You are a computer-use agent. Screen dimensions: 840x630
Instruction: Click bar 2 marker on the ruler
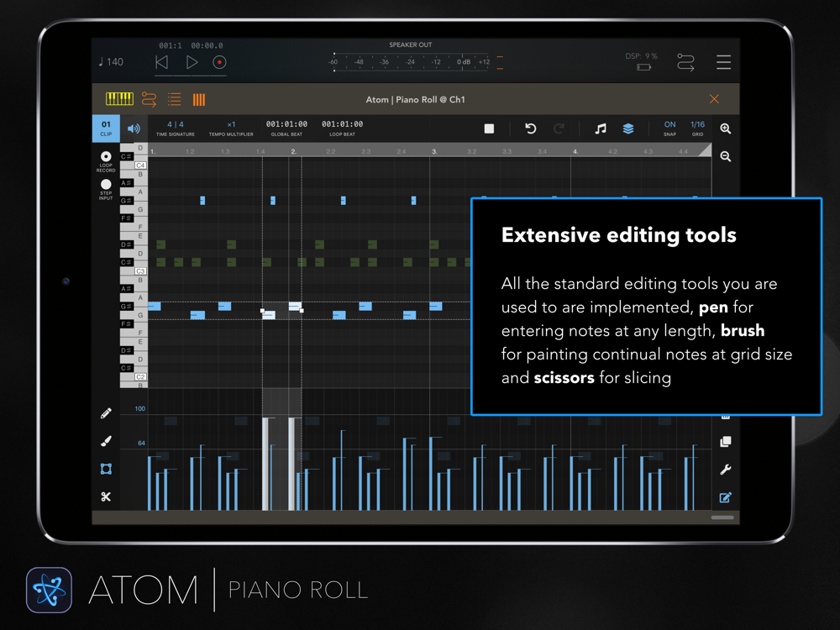click(293, 151)
